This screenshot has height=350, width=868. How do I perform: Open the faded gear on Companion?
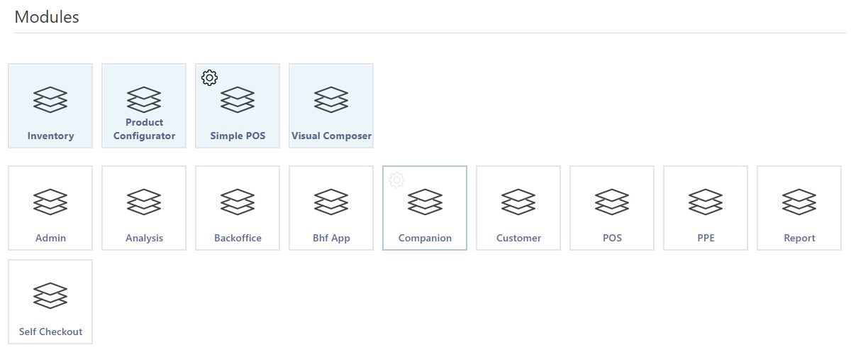pyautogui.click(x=396, y=180)
